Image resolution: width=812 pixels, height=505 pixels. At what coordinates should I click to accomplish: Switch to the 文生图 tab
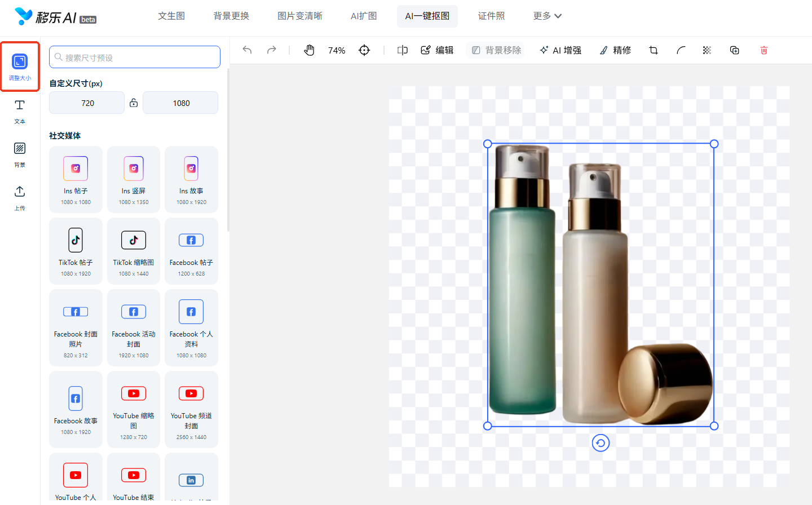point(171,16)
